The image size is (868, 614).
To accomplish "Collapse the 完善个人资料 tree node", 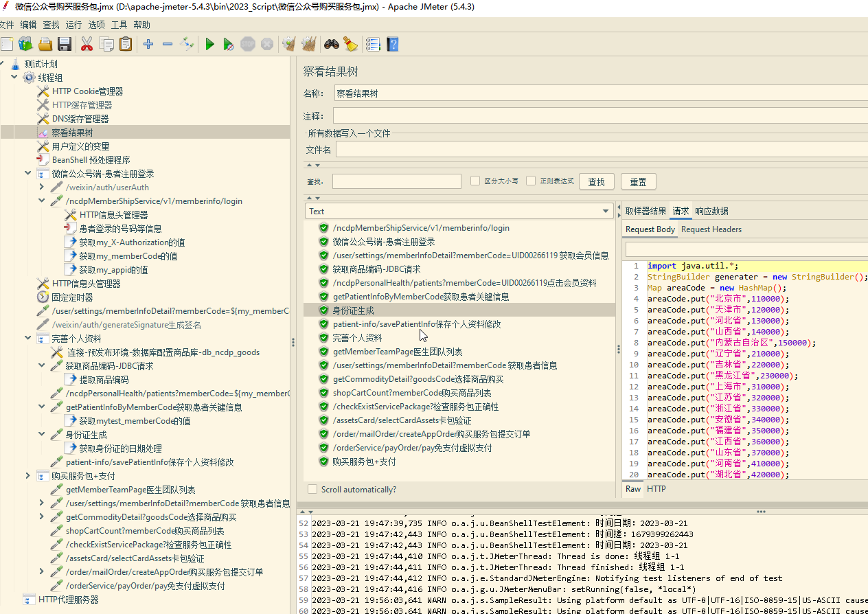I will click(28, 339).
